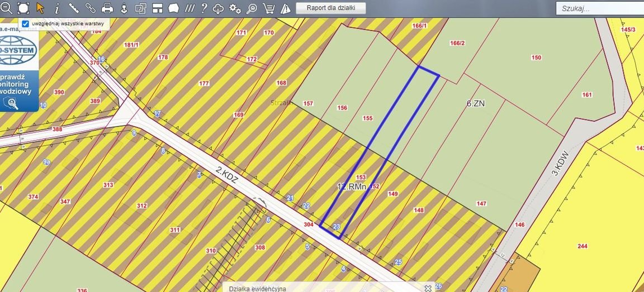Viewport: 644px width, 292px height.
Task: Click the warning triangle icon
Action: [286, 8]
